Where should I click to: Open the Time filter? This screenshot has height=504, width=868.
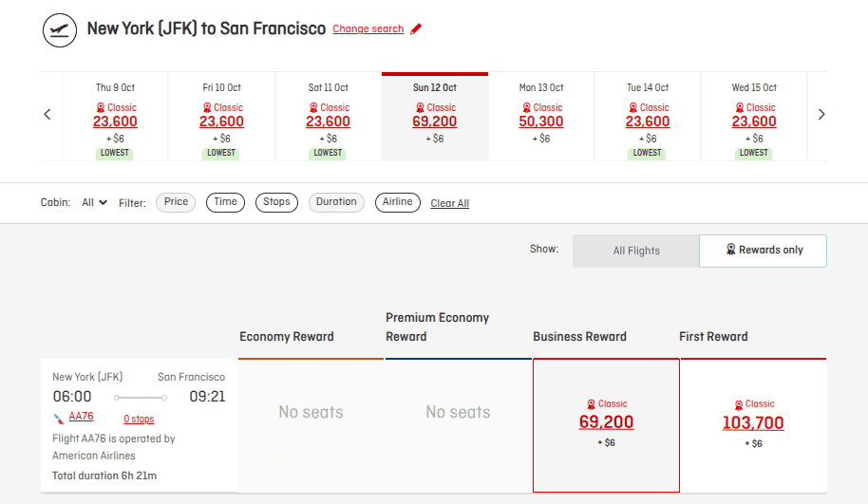(225, 202)
